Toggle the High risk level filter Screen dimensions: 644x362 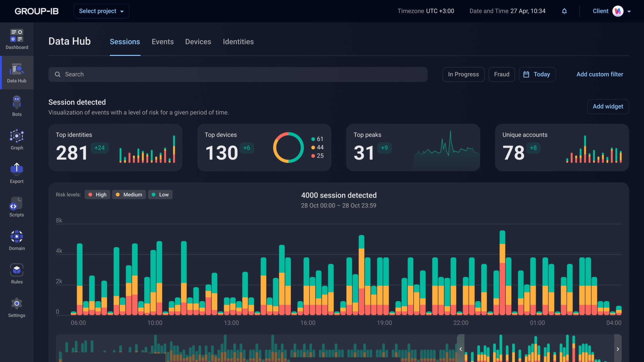tap(97, 195)
